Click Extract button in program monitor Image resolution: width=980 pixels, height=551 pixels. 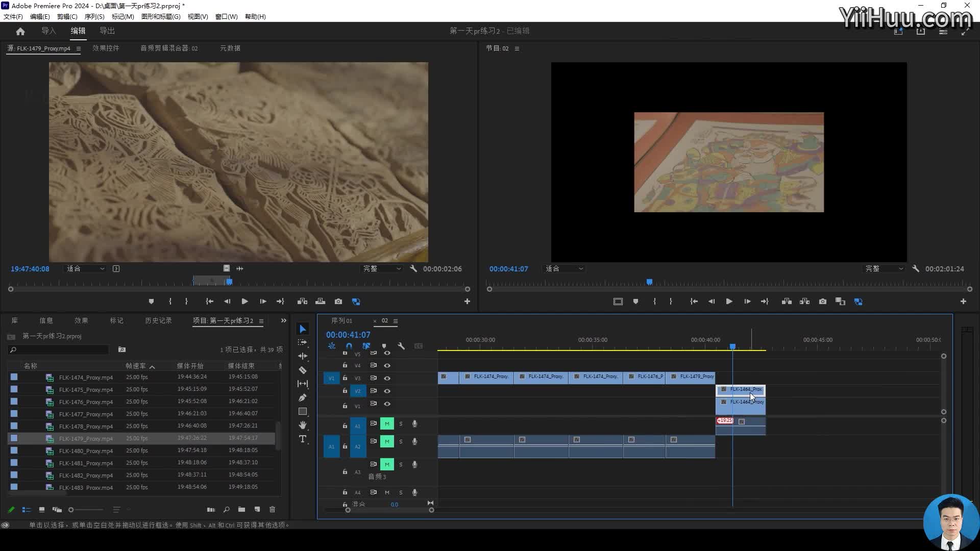[804, 302]
